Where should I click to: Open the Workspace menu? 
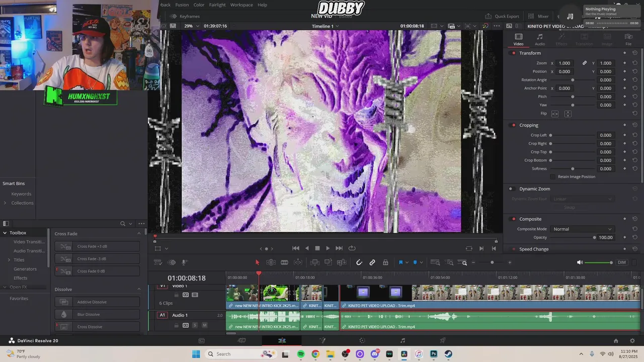pos(242,5)
